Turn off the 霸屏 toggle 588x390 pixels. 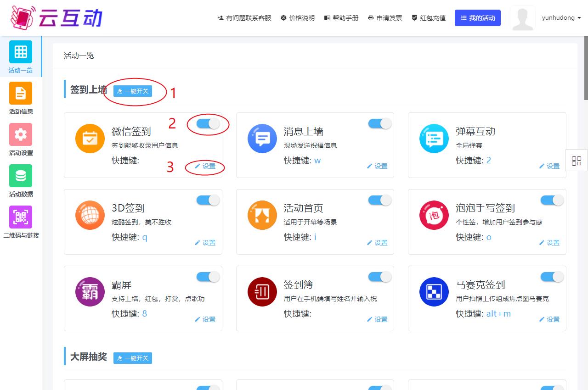[208, 277]
